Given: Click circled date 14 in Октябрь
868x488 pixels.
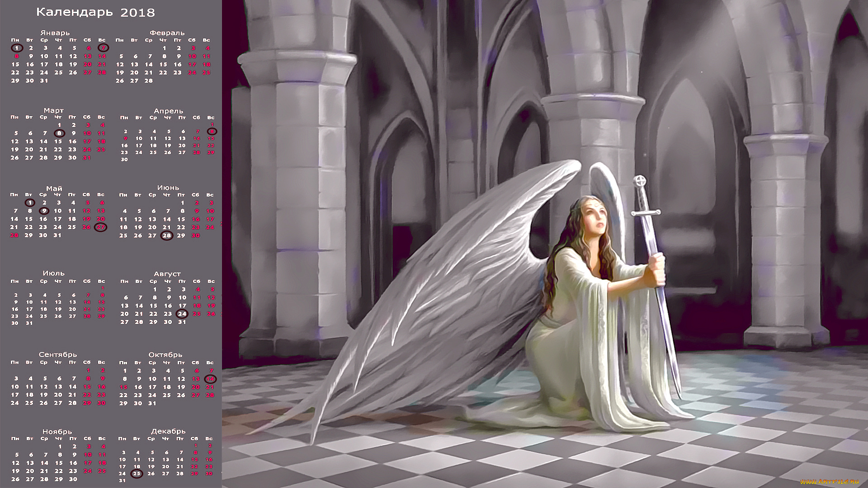Looking at the screenshot, I should (x=210, y=379).
